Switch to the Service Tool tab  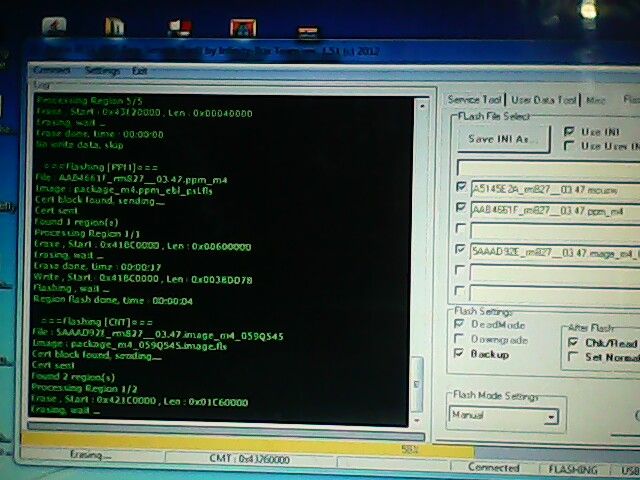[474, 100]
